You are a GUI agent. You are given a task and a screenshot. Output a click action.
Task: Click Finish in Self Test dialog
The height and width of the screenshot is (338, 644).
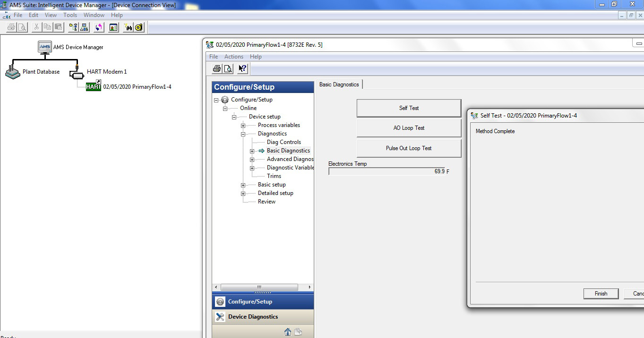(601, 294)
